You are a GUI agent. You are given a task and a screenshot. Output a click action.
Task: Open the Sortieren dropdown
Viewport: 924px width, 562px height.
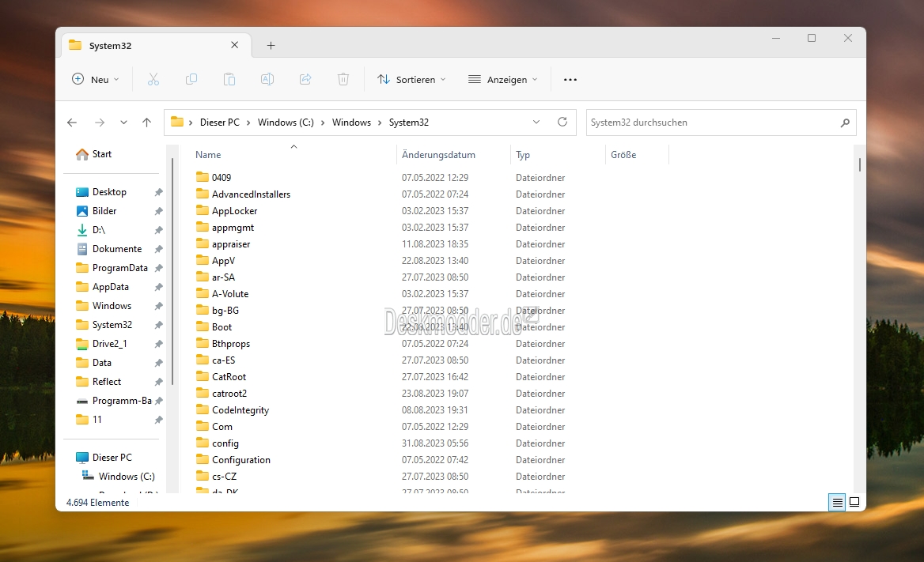click(x=411, y=80)
